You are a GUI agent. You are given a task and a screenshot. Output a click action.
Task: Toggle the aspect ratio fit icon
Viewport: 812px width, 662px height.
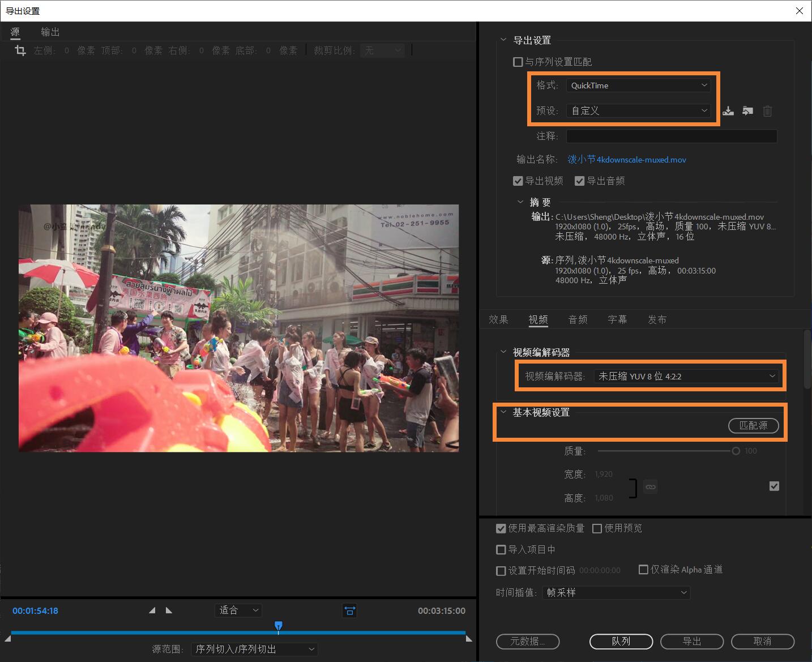click(x=350, y=610)
